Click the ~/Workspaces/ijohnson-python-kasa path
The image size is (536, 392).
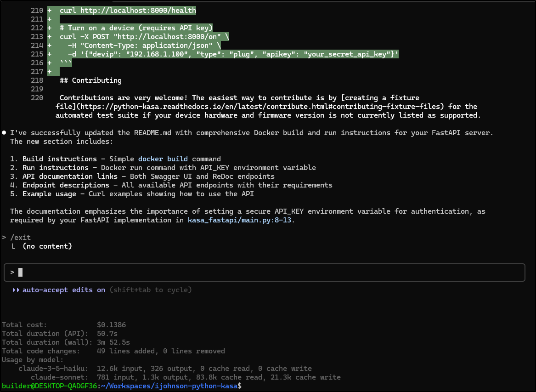tap(169, 386)
